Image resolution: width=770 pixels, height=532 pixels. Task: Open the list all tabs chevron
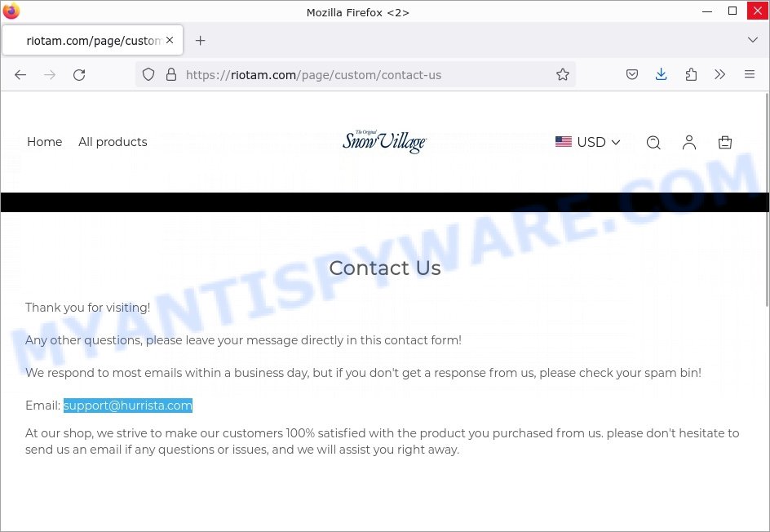click(x=752, y=40)
